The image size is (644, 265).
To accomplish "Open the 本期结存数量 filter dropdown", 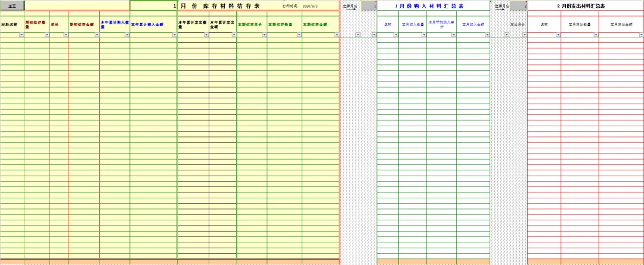I will (299, 35).
